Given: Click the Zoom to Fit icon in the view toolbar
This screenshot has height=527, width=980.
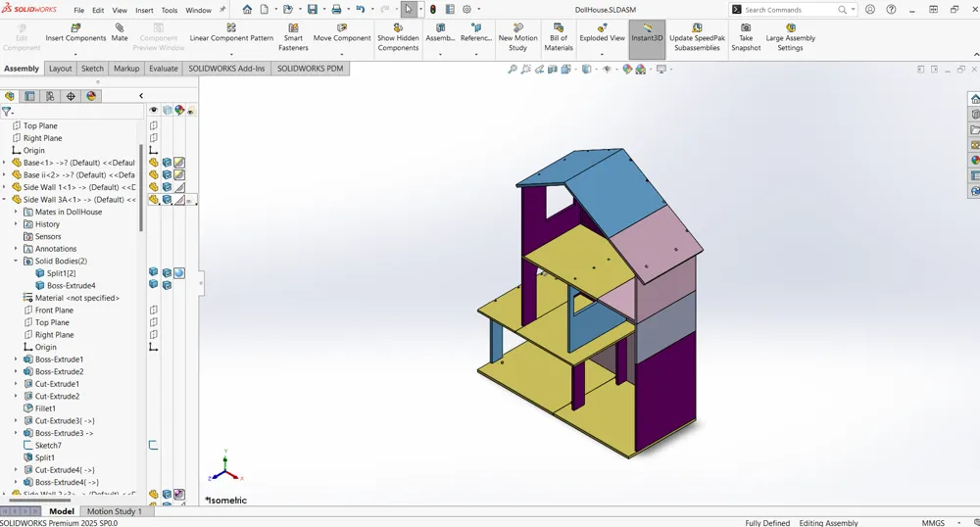Looking at the screenshot, I should (x=513, y=70).
